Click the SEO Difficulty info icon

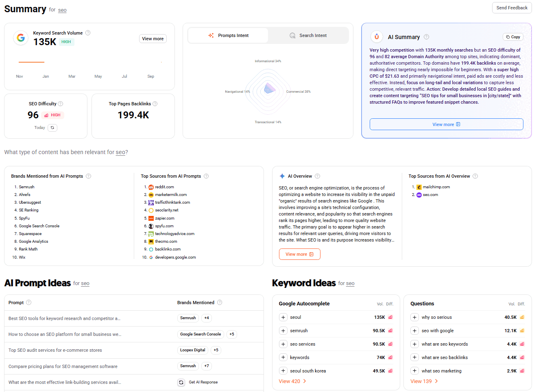pyautogui.click(x=61, y=104)
